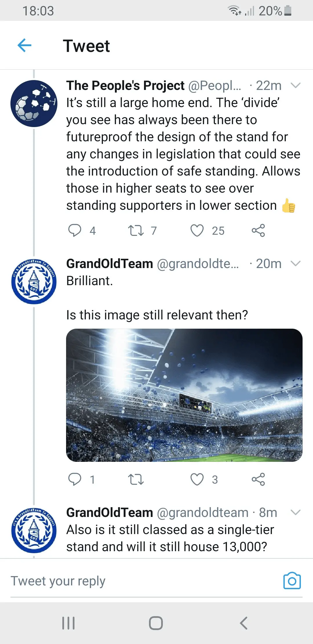Viewport: 313px width, 644px height.
Task: Retweet GrandOldTeam's stadium image tweet
Action: tap(136, 479)
